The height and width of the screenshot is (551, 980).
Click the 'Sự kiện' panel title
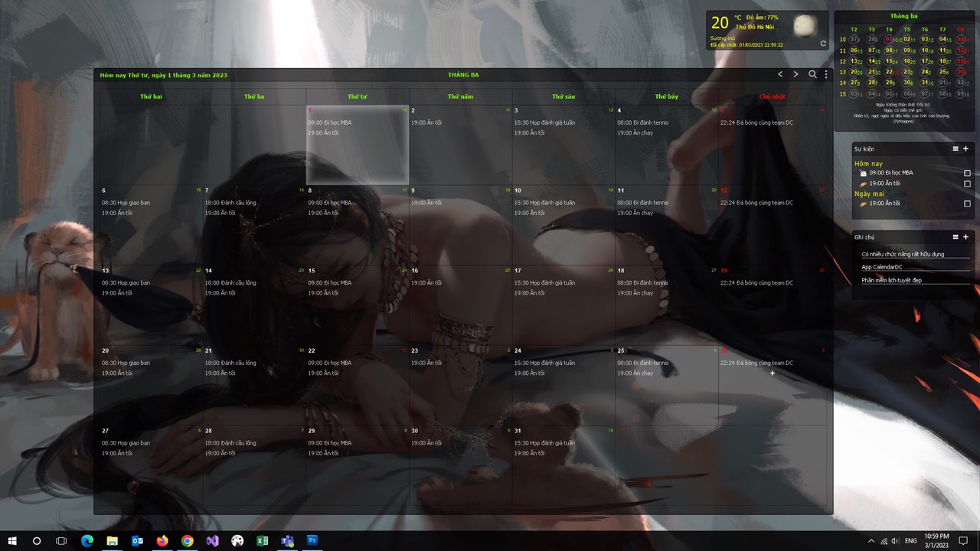864,148
